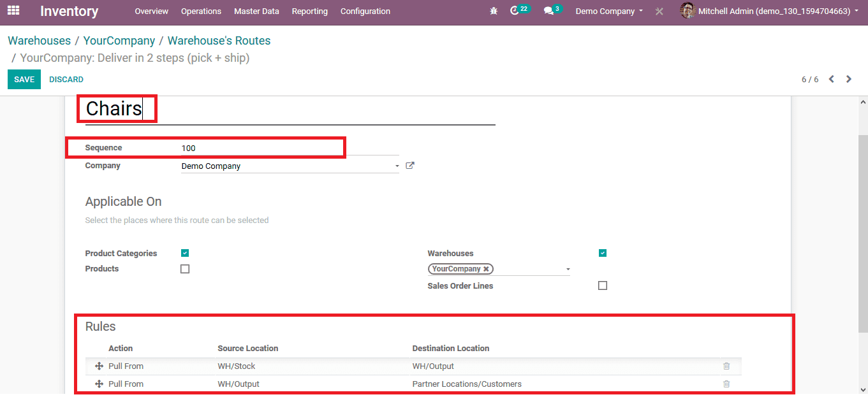Image resolution: width=868 pixels, height=397 pixels.
Task: Click the Inventory app title
Action: pyautogui.click(x=70, y=11)
